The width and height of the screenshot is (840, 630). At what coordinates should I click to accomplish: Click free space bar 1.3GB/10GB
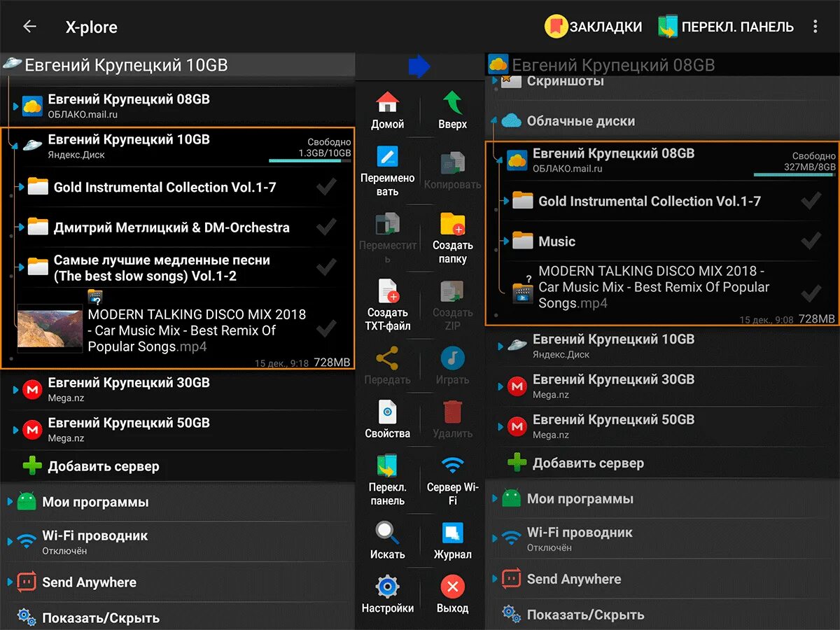point(310,160)
